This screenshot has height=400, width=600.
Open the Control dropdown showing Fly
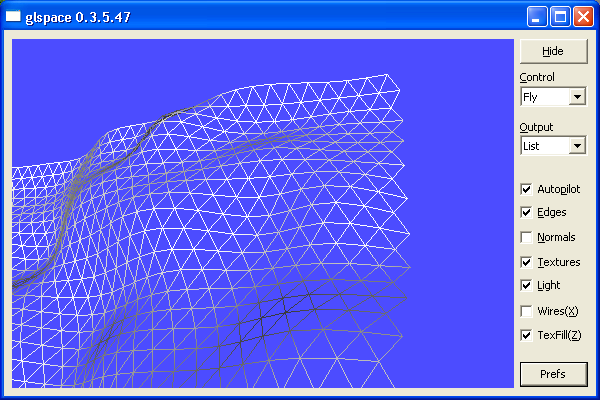[x=553, y=97]
